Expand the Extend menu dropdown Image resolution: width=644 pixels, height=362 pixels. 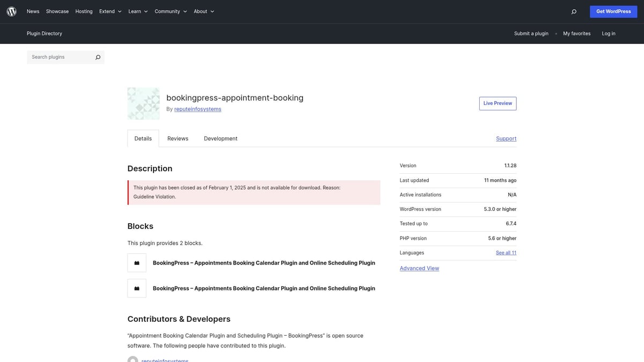pos(110,11)
